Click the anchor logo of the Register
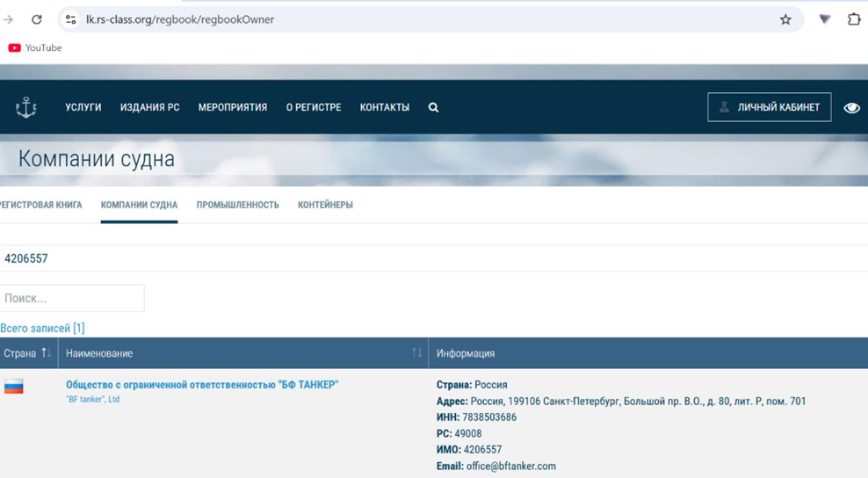Screen dimensions: 868x478 pyautogui.click(x=26, y=107)
